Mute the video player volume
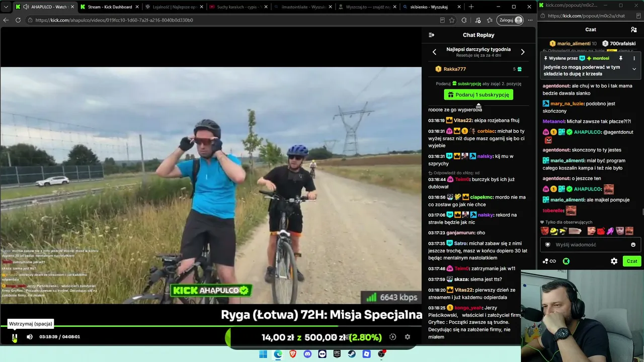 click(x=30, y=337)
